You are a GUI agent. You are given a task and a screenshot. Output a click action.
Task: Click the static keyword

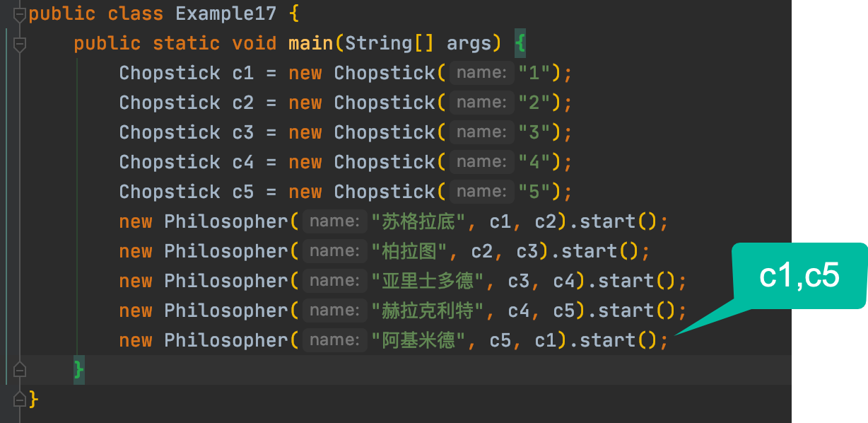click(x=187, y=43)
